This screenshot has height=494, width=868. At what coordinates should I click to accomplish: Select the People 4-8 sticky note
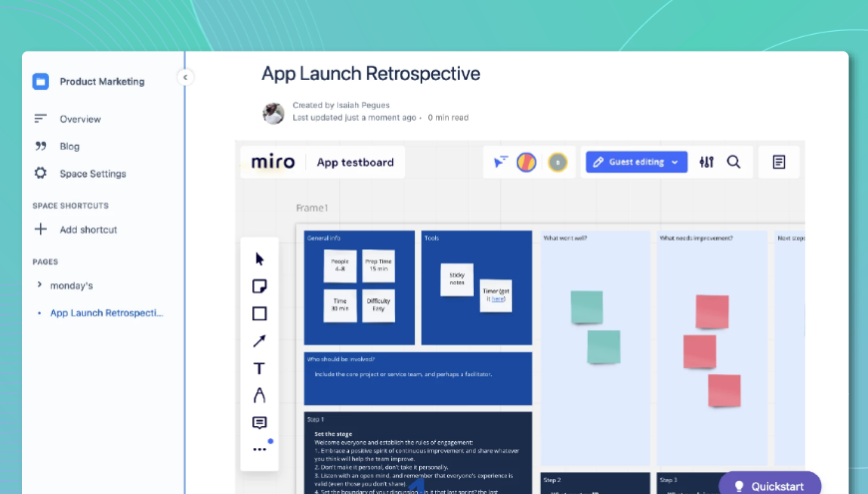tap(340, 265)
